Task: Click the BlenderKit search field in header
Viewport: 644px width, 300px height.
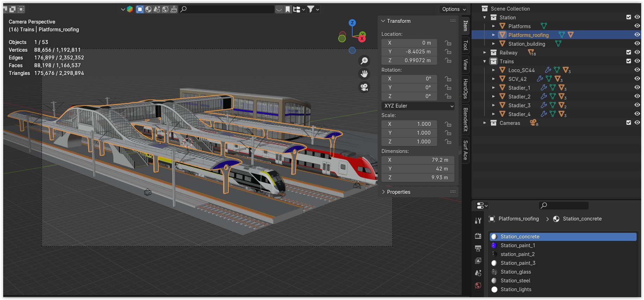Action: pos(227,9)
